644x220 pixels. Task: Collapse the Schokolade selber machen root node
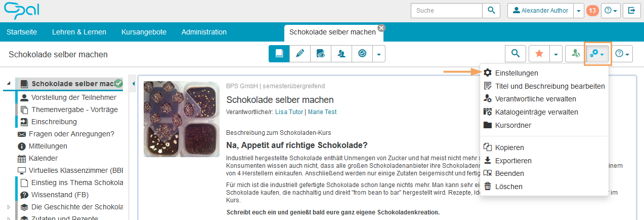pyautogui.click(x=9, y=84)
